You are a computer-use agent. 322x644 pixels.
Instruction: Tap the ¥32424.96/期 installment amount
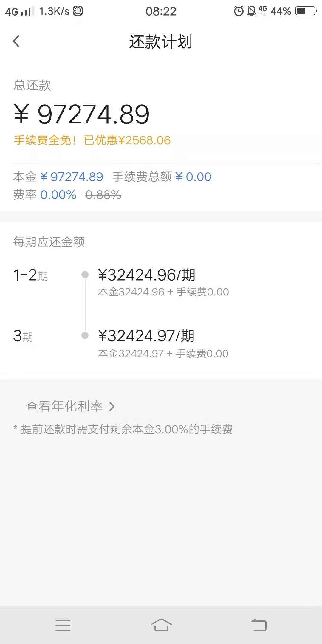147,275
